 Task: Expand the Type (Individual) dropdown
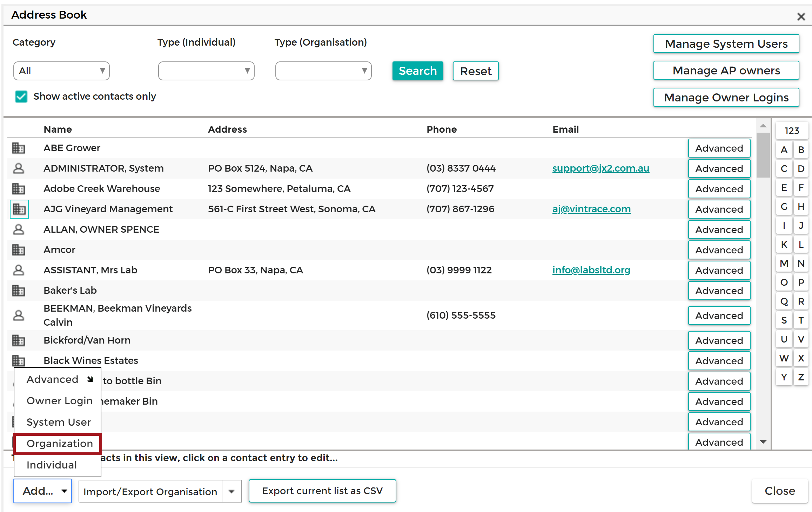coord(206,71)
